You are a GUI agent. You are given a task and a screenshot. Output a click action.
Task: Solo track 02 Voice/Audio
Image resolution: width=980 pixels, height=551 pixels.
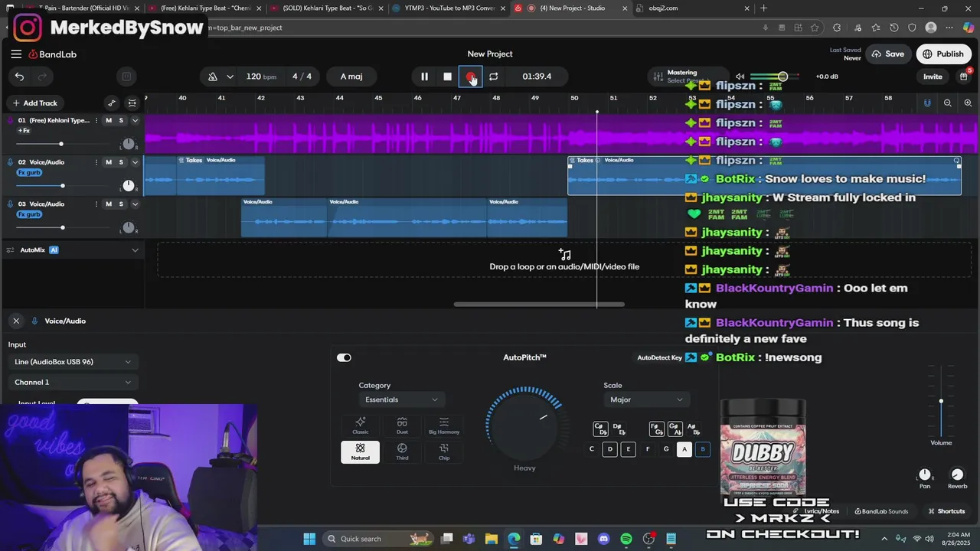tap(121, 162)
